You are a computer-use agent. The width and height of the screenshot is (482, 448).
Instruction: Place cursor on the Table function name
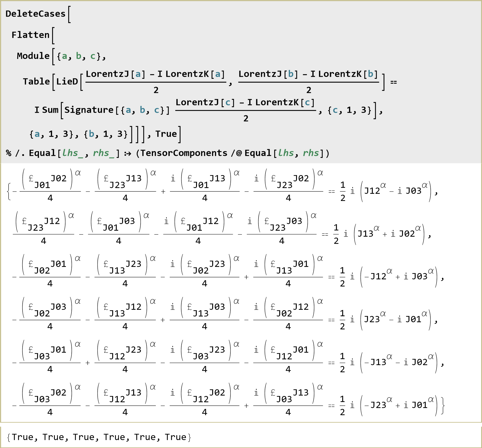pyautogui.click(x=36, y=81)
